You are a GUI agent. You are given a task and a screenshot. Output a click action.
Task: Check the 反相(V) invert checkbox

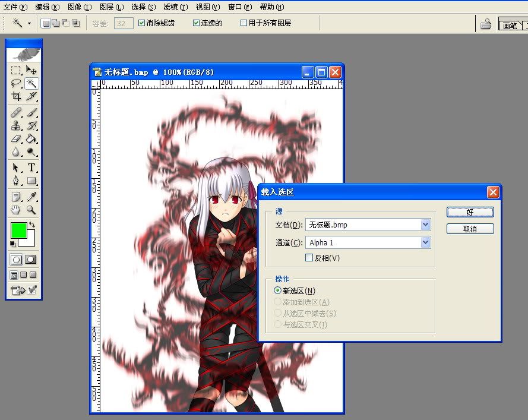coord(309,258)
